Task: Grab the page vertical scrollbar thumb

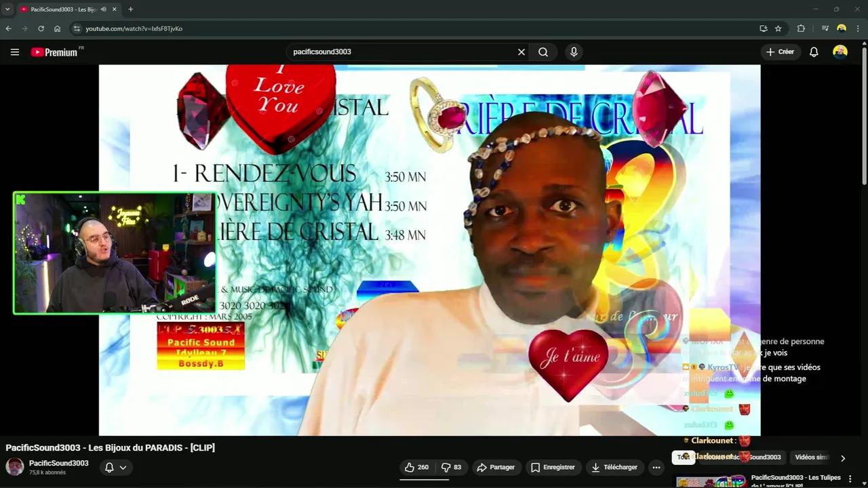Action: pos(864,115)
